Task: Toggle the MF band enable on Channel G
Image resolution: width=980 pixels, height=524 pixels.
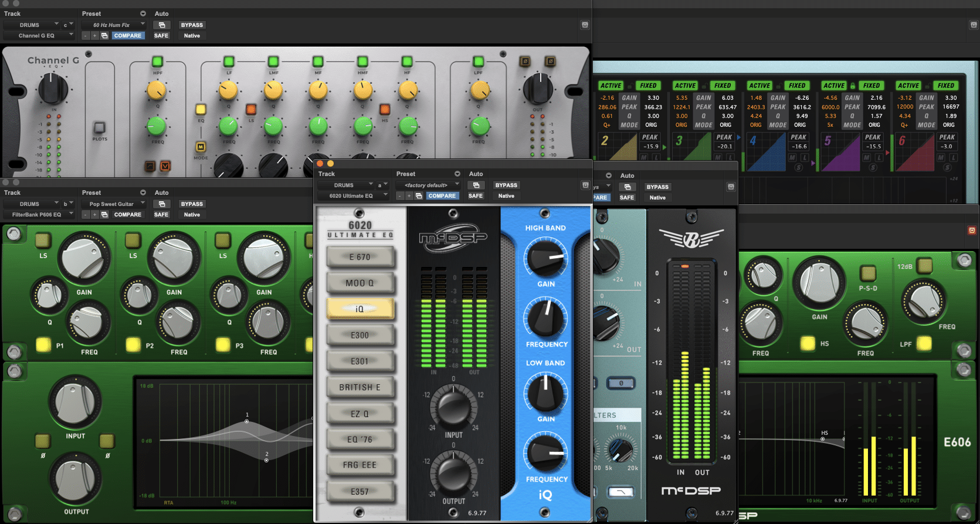Action: click(x=318, y=61)
